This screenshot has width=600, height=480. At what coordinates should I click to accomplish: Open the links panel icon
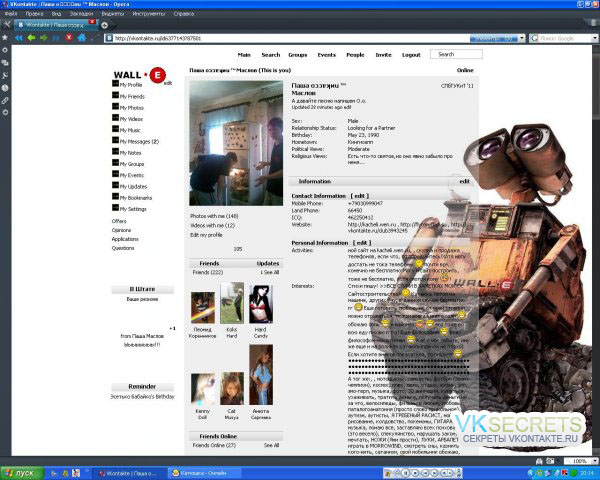click(5, 100)
